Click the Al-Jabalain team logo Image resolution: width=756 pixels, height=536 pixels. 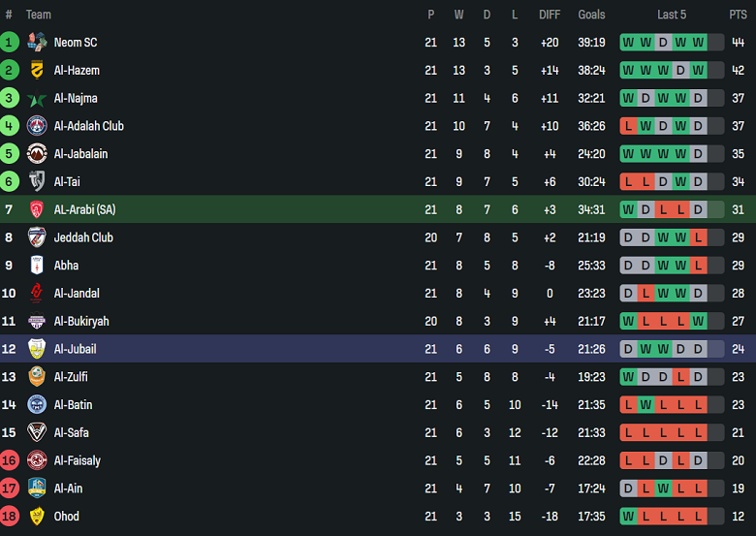tap(37, 153)
